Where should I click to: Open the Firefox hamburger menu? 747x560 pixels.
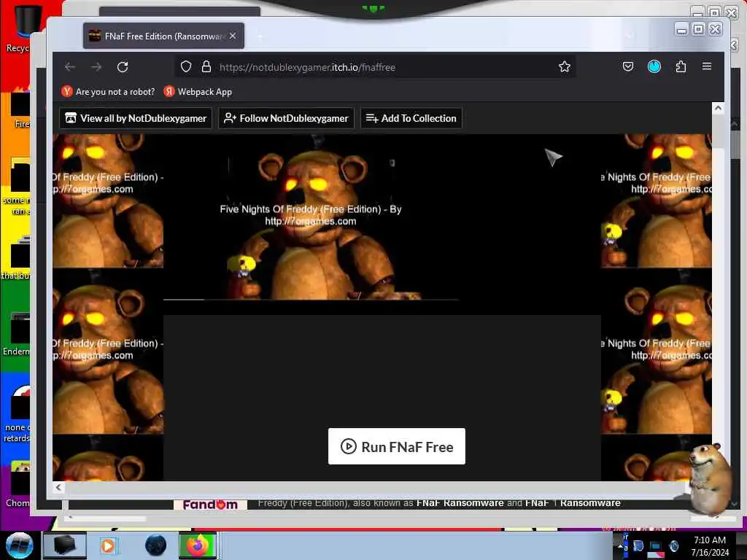pyautogui.click(x=707, y=66)
